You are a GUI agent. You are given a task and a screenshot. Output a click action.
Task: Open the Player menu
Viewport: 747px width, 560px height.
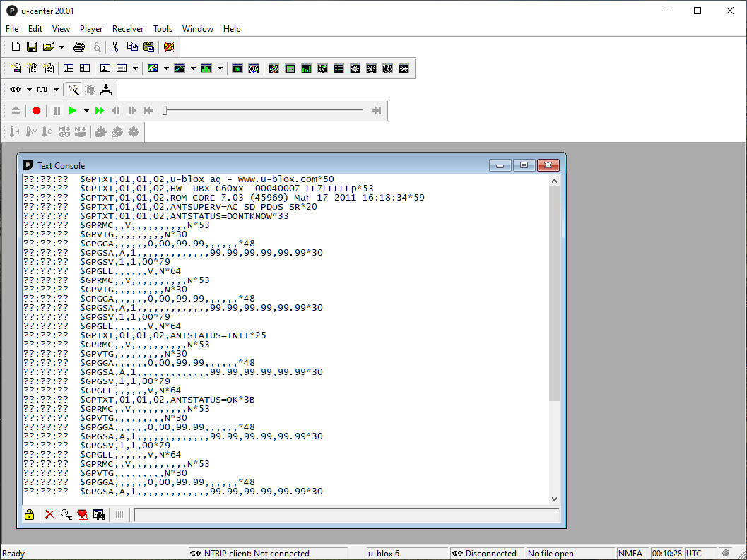coord(91,28)
